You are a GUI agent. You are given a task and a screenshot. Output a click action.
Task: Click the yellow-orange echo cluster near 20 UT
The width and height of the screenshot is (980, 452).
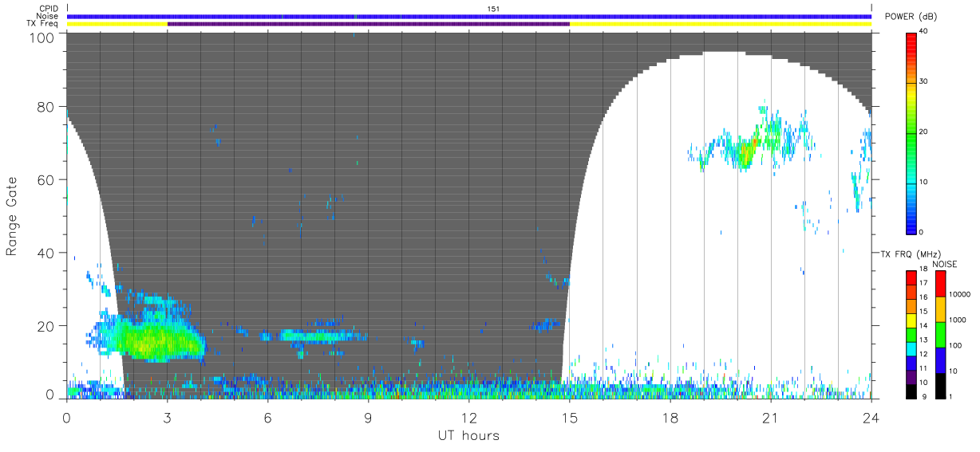pyautogui.click(x=747, y=151)
